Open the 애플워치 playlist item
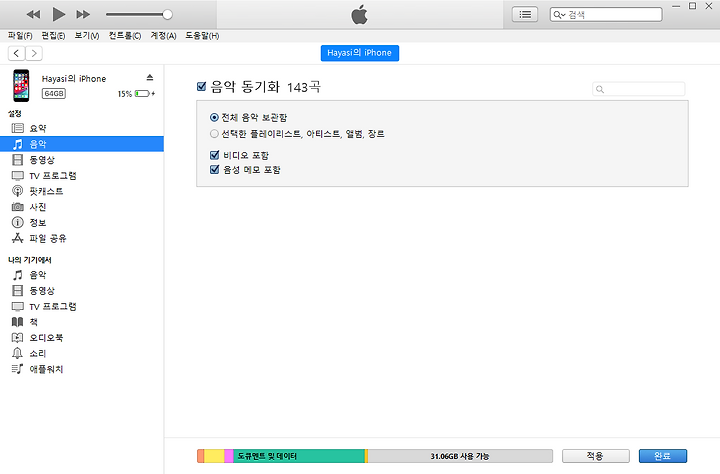This screenshot has height=474, width=720. pyautogui.click(x=82, y=369)
